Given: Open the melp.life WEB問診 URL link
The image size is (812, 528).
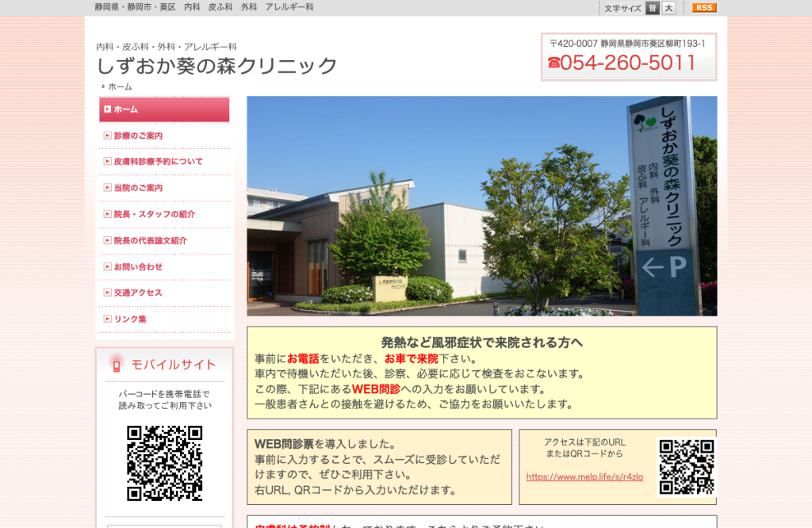Looking at the screenshot, I should point(584,476).
